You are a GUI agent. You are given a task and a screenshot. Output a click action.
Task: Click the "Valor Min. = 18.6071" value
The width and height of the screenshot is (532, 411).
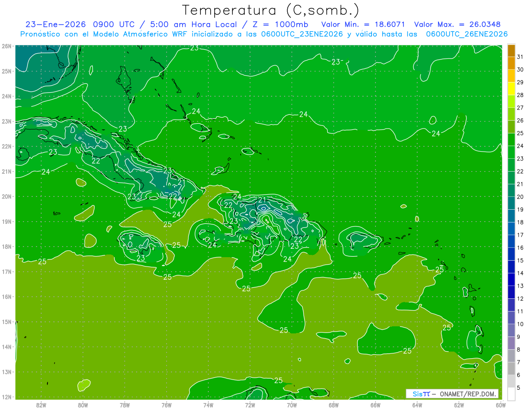(x=363, y=25)
